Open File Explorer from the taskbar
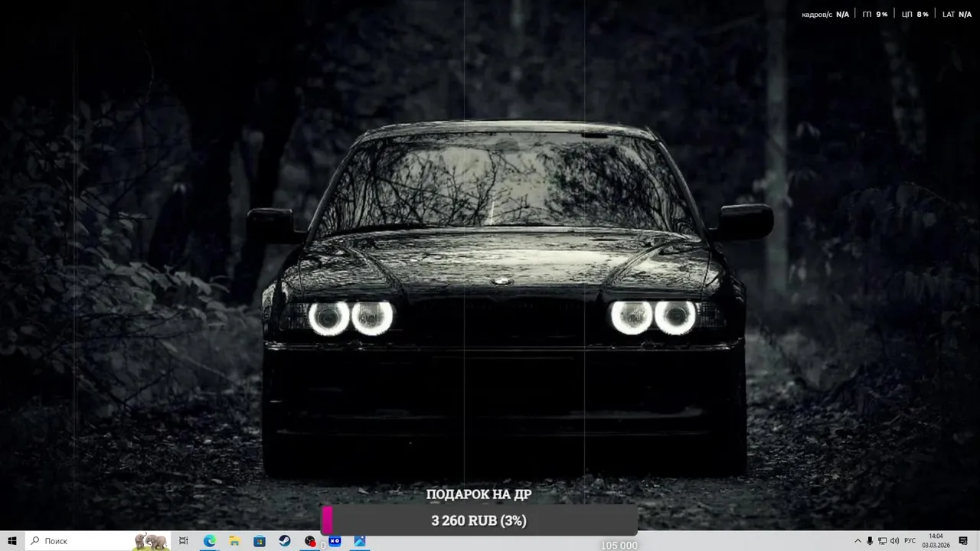Screen dimensions: 980x551 tap(234, 541)
